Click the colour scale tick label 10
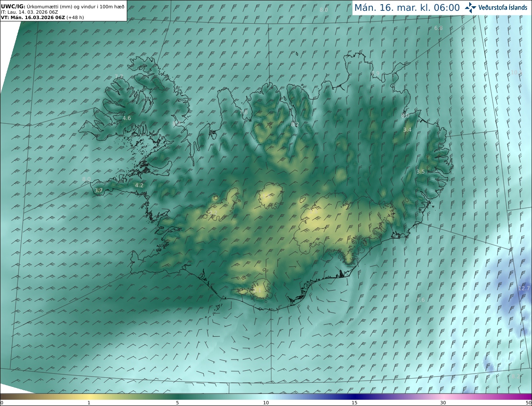The image size is (532, 406). click(266, 403)
